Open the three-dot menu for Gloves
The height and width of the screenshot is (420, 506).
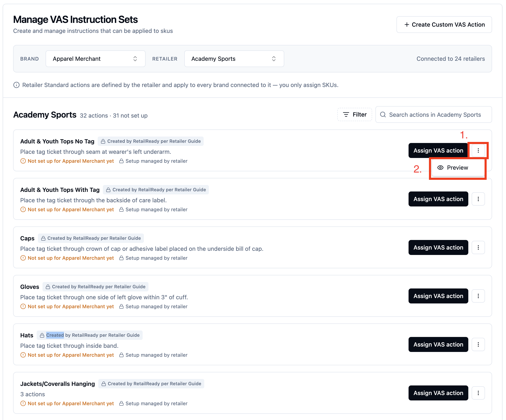point(478,296)
